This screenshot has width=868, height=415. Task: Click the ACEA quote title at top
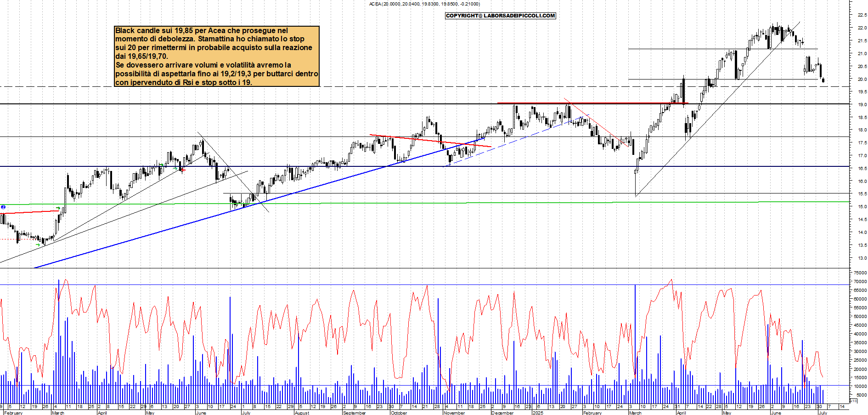[x=424, y=4]
